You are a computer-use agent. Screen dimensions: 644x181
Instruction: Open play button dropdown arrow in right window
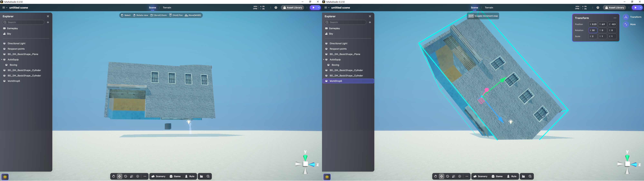click(640, 8)
